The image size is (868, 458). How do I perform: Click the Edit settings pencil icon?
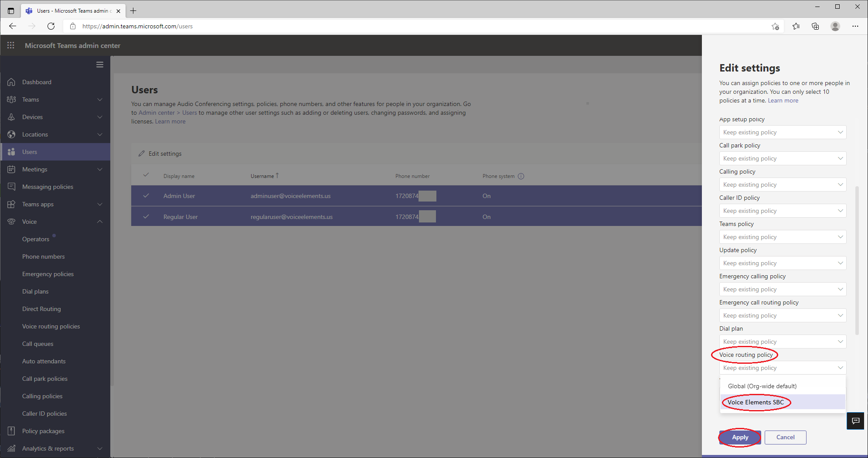141,154
